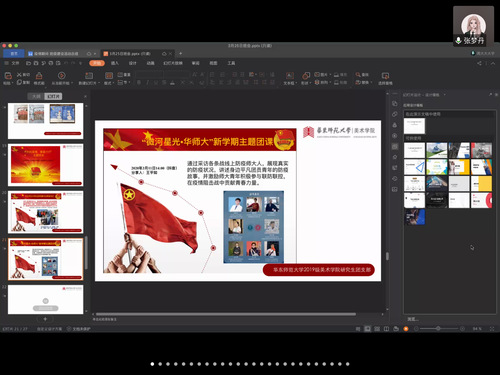The image size is (500, 375).
Task: Click the Find (magnifier) icon
Action: point(358,75)
